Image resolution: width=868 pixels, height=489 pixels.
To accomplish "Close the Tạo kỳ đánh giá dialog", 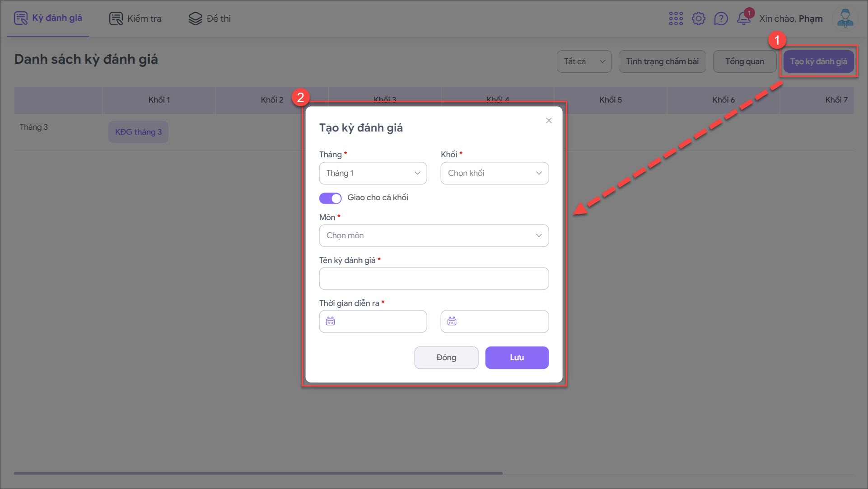I will [549, 120].
